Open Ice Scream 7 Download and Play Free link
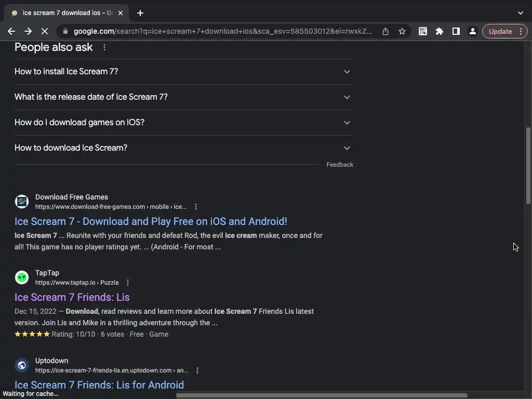Viewport: 532px width, 399px height. tap(151, 221)
